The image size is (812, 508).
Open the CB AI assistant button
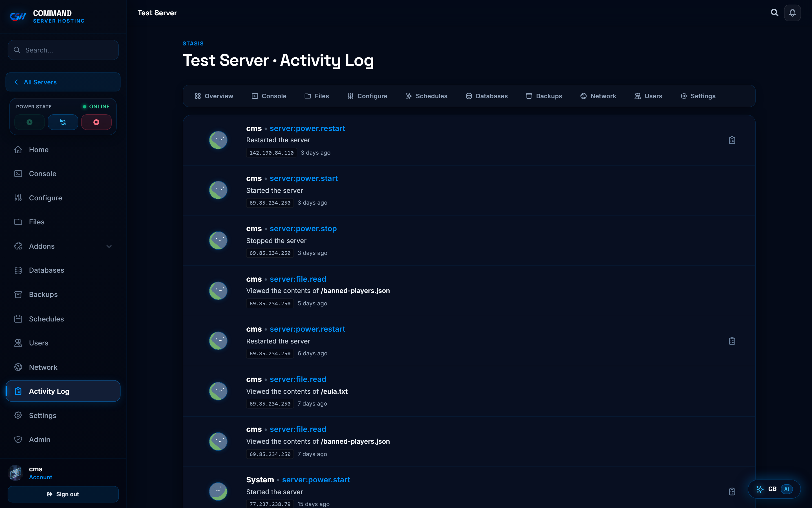pos(774,489)
